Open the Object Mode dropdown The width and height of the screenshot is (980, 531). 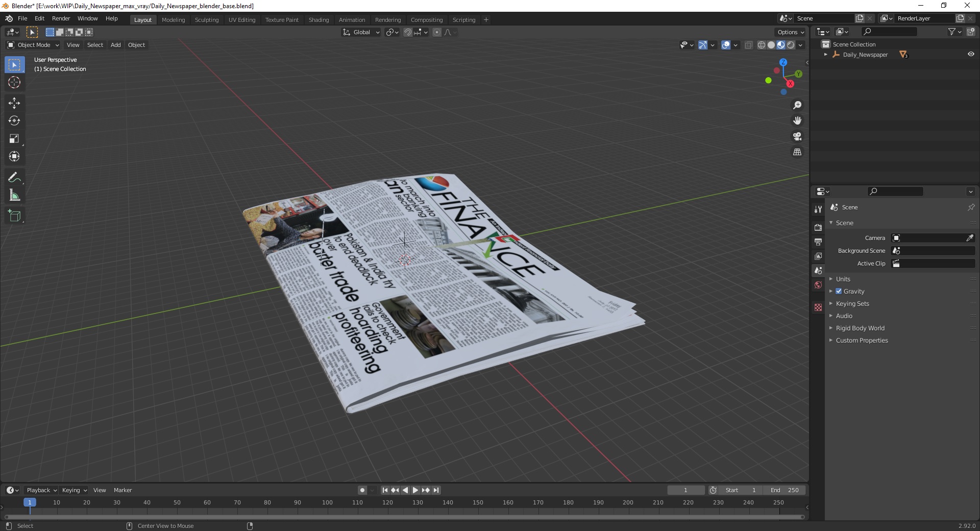click(x=33, y=45)
